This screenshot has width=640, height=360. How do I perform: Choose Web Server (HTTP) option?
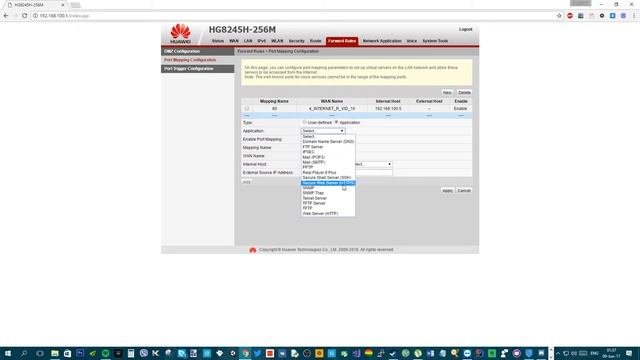(x=328, y=213)
